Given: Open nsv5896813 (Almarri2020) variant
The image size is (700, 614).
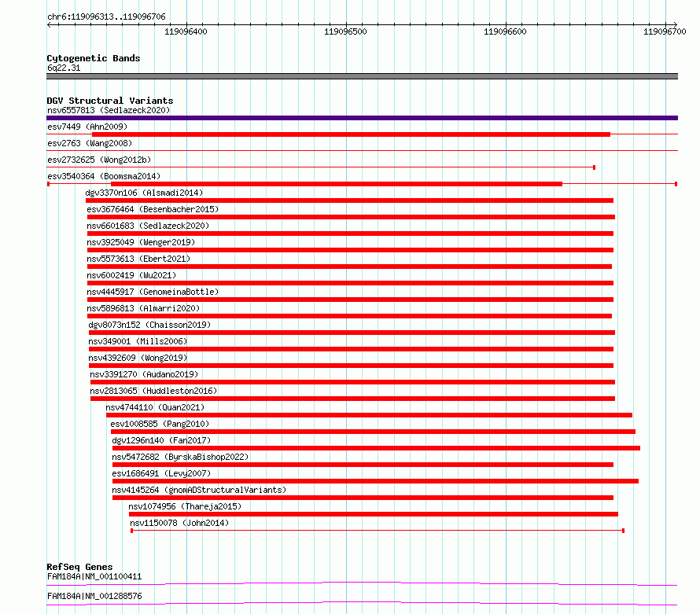Looking at the screenshot, I should click(143, 308).
